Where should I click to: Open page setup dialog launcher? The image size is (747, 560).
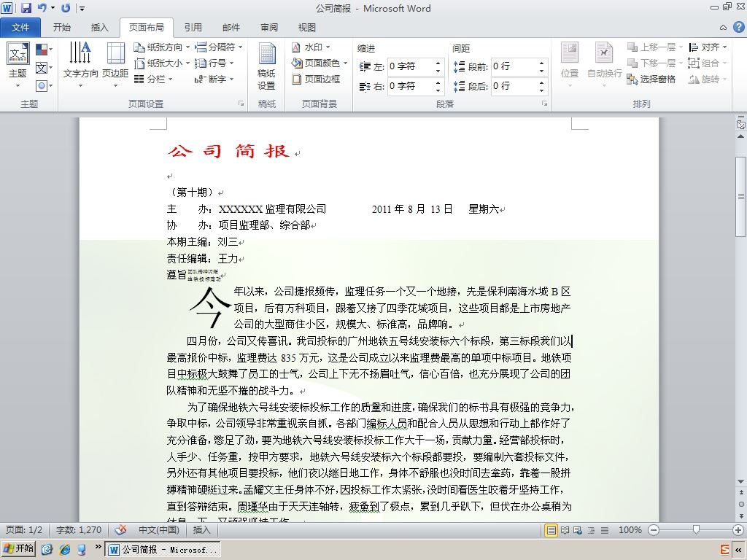pyautogui.click(x=241, y=104)
